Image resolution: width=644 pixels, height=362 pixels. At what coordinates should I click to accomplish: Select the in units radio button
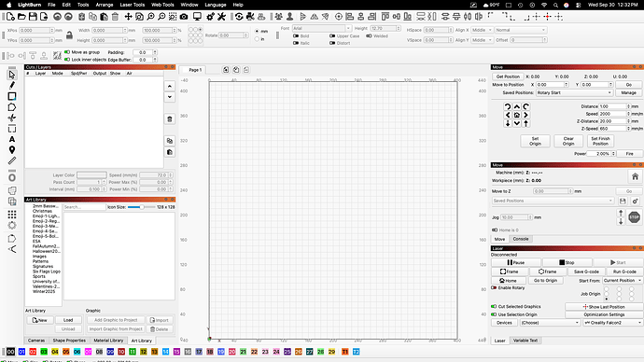[257, 39]
